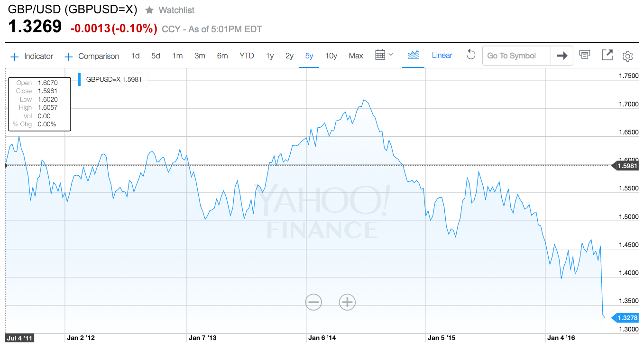Click the GBPUSD=X blue series color swatch
644x349 pixels.
(x=79, y=80)
